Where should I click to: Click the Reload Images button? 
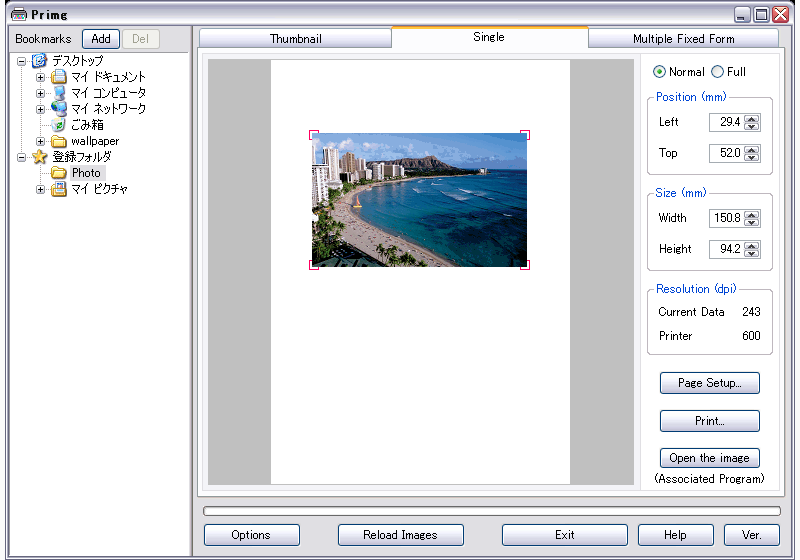point(401,535)
